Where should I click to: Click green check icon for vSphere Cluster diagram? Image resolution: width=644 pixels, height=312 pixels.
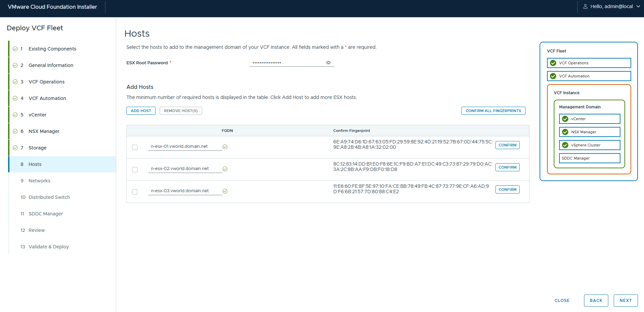(565, 145)
